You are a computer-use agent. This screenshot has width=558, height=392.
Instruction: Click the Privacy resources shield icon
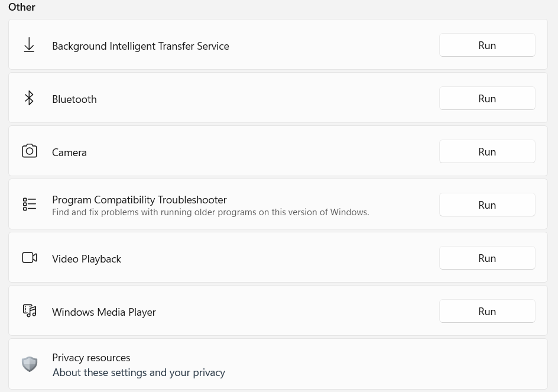(30, 364)
